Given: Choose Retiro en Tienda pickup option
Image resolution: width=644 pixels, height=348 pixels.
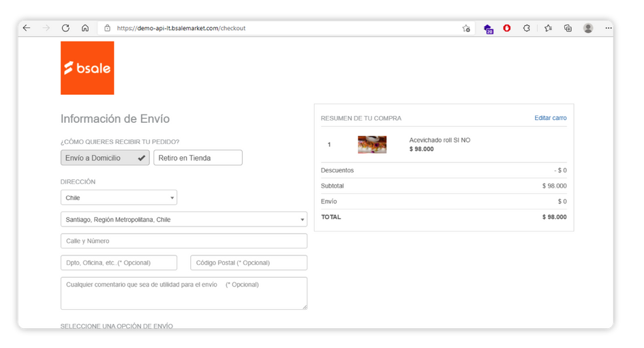Looking at the screenshot, I should pos(198,158).
